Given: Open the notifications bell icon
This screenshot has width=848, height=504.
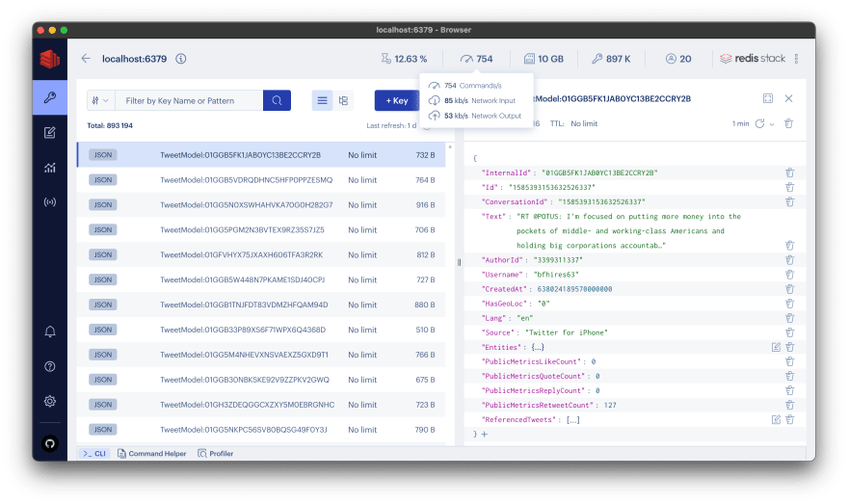Looking at the screenshot, I should (50, 332).
